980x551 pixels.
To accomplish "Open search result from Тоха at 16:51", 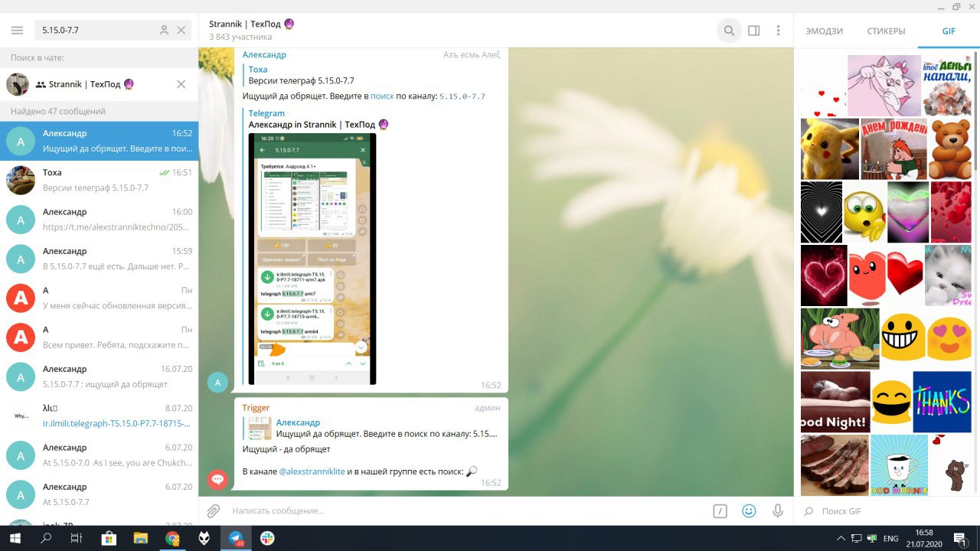I will click(100, 181).
